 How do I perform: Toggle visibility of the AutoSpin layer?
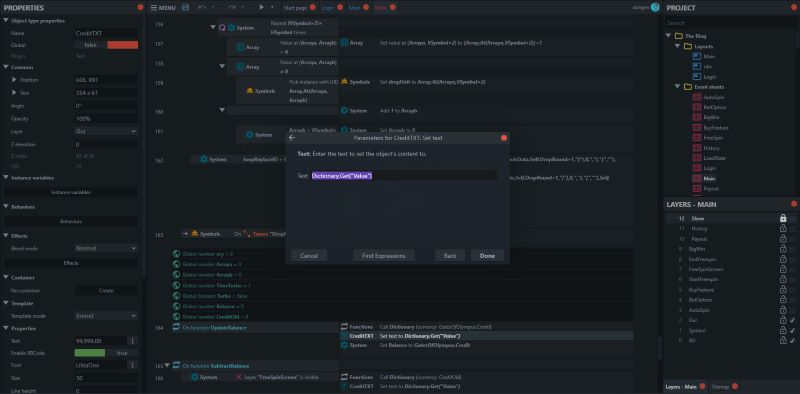click(792, 310)
